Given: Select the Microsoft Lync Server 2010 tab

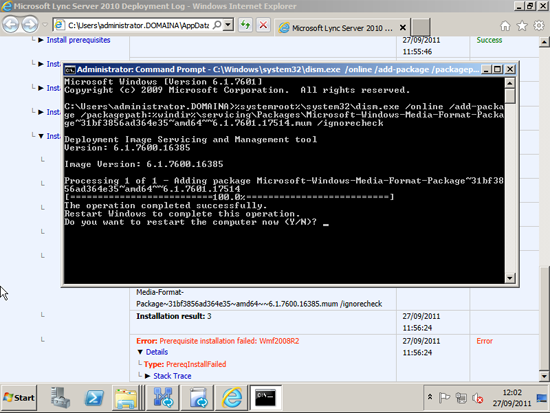Looking at the screenshot, I should point(342,28).
